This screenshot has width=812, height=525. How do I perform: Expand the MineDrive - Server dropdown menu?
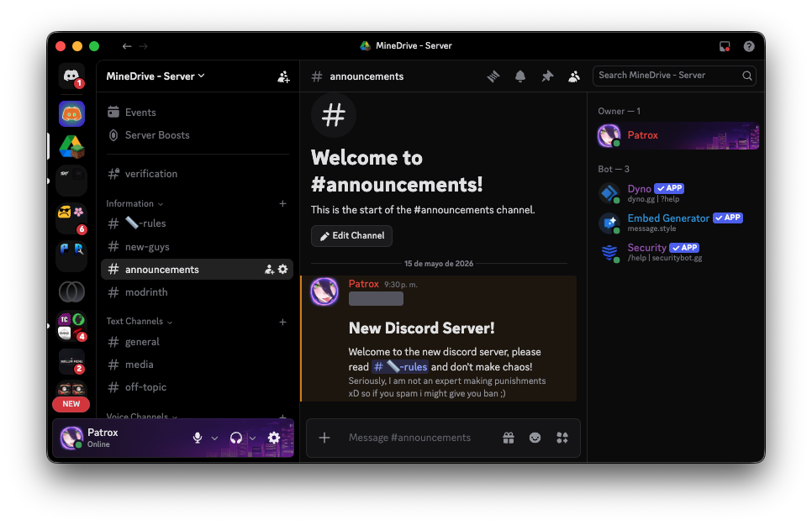point(156,76)
